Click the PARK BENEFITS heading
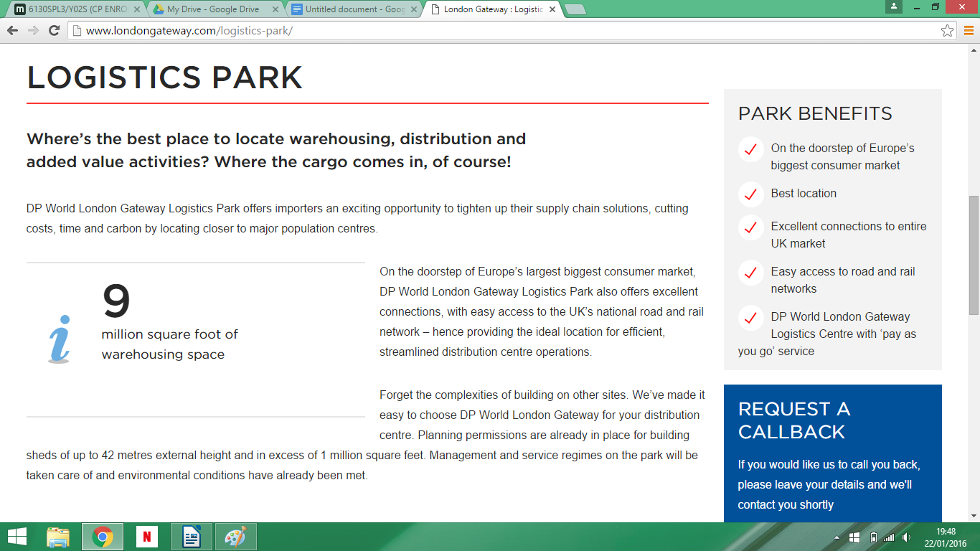Viewport: 980px width, 551px height. coord(815,113)
